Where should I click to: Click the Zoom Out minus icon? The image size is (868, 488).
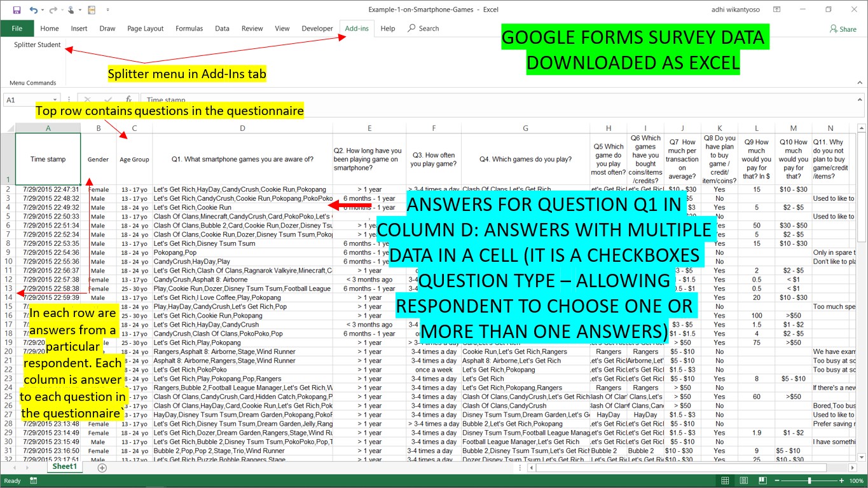(777, 481)
